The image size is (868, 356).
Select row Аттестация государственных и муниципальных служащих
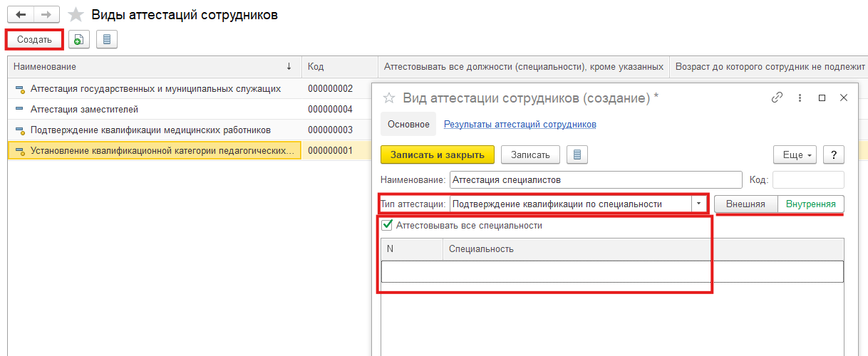[x=155, y=89]
